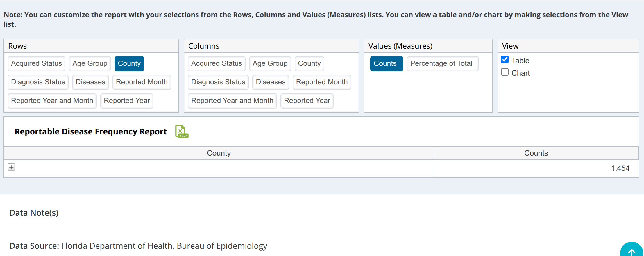
Task: Select Diseases in the Rows list
Action: (90, 82)
